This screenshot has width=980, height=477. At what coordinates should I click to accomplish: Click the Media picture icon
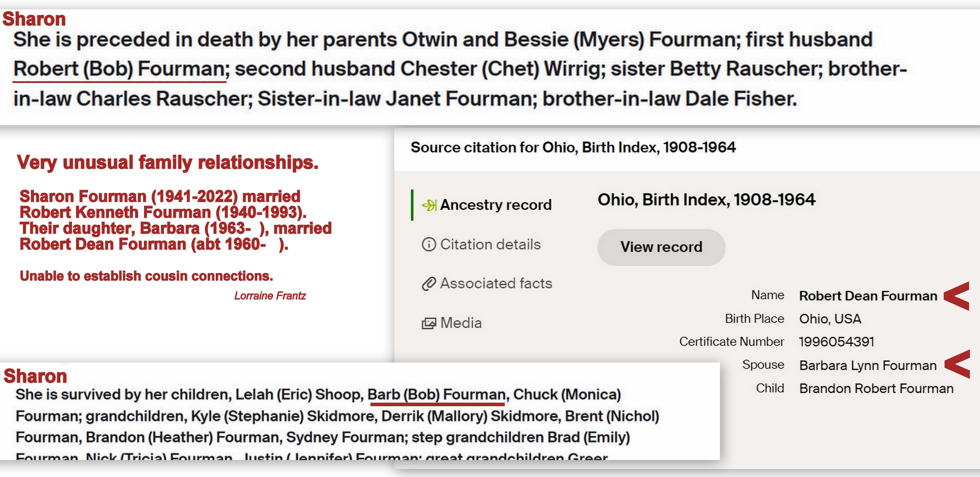pos(429,324)
